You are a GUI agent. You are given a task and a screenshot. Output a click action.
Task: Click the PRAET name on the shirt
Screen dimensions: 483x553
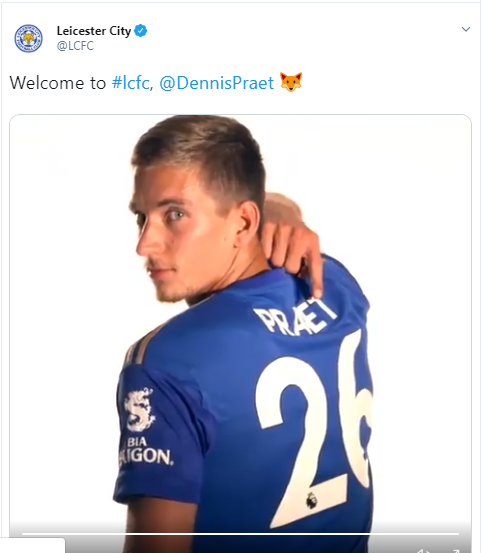point(295,316)
